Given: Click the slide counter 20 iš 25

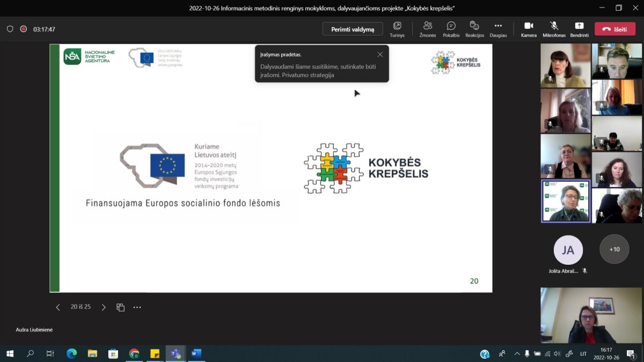Looking at the screenshot, I should tap(80, 307).
